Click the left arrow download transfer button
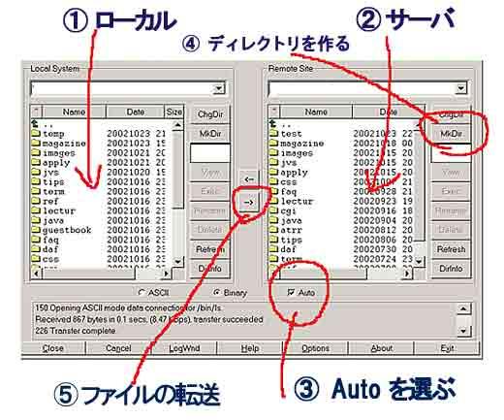This screenshot has width=504, height=420. 248,178
